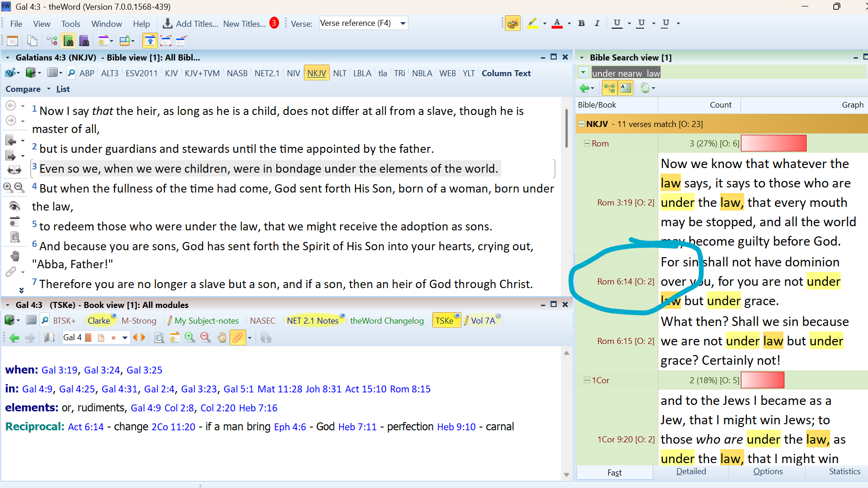The height and width of the screenshot is (488, 868).
Task: Click the zoom in magnifier in Bible view
Action: [8, 187]
